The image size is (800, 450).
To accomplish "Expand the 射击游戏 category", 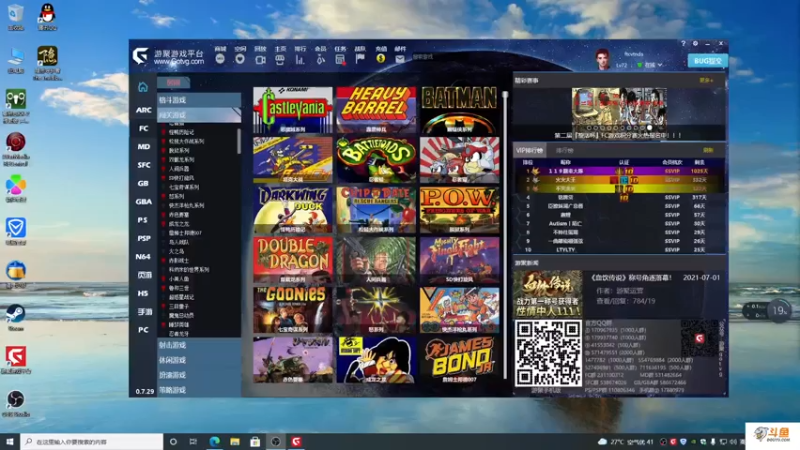I will 198,345.
